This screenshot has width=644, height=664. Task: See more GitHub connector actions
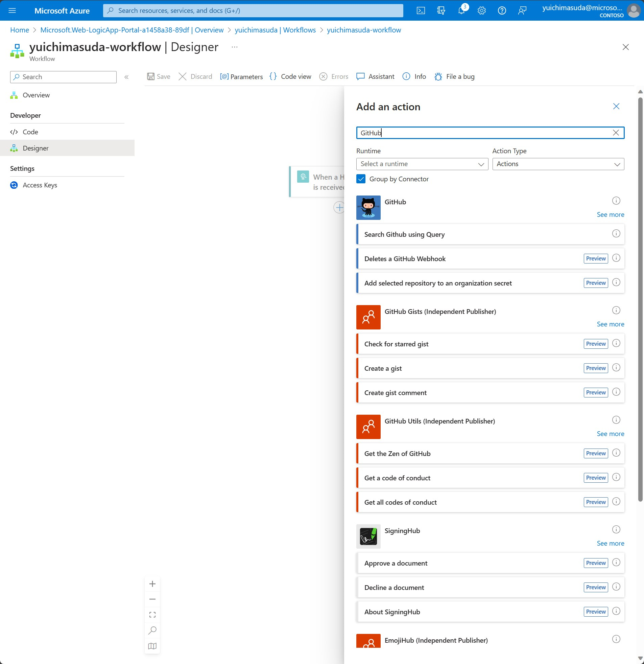pyautogui.click(x=610, y=214)
